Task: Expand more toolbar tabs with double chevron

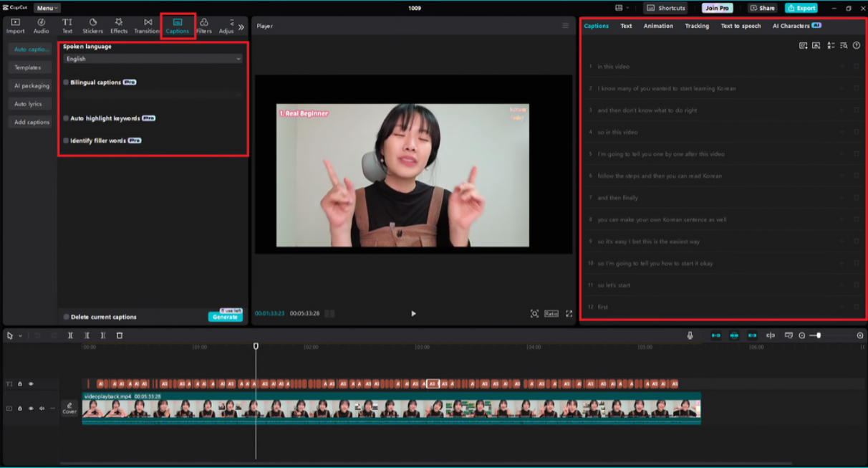Action: tap(241, 27)
